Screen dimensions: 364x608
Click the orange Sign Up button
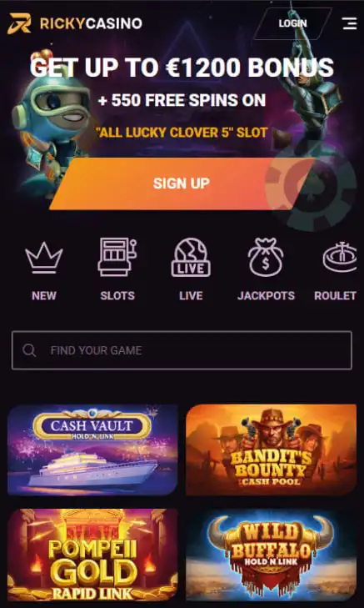(x=182, y=183)
